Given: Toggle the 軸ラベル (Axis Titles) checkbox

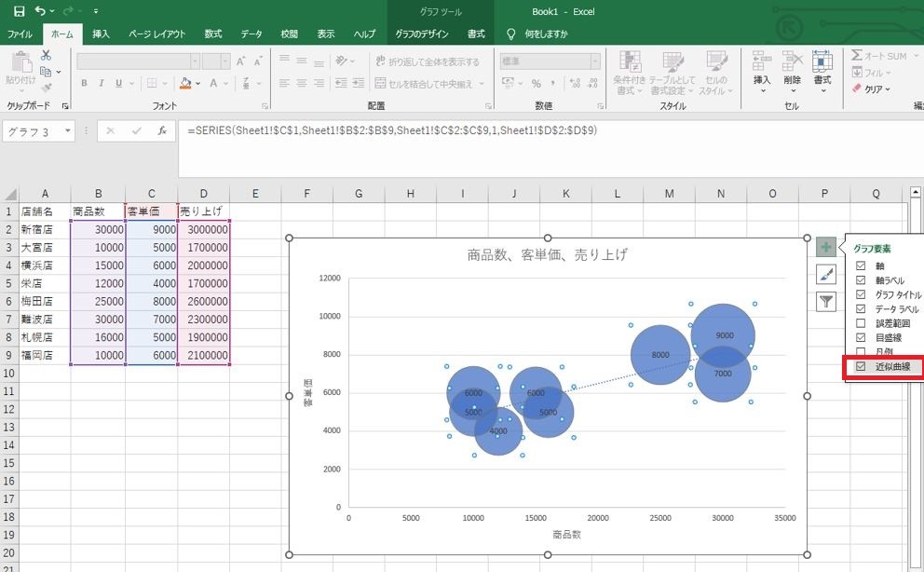Looking at the screenshot, I should click(861, 279).
